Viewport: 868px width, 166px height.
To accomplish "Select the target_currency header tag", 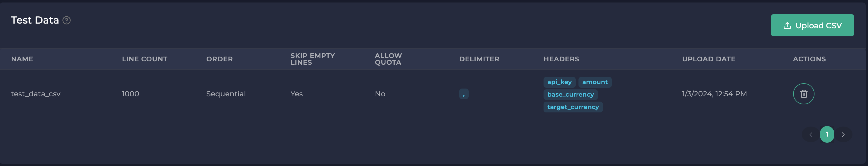I will click(573, 107).
